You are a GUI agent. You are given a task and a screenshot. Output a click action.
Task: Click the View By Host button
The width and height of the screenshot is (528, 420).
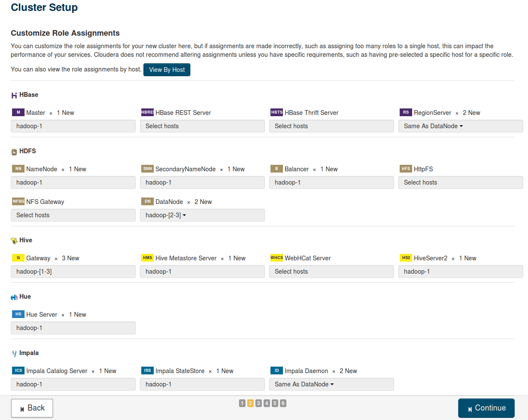(x=167, y=70)
